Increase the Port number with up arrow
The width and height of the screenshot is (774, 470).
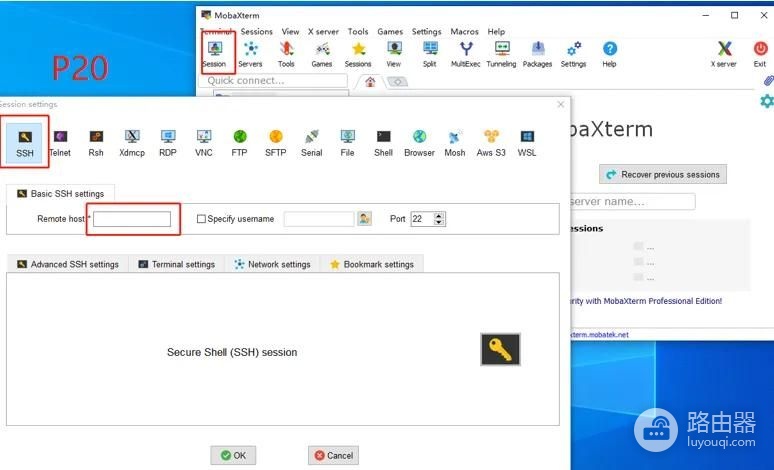(x=439, y=215)
